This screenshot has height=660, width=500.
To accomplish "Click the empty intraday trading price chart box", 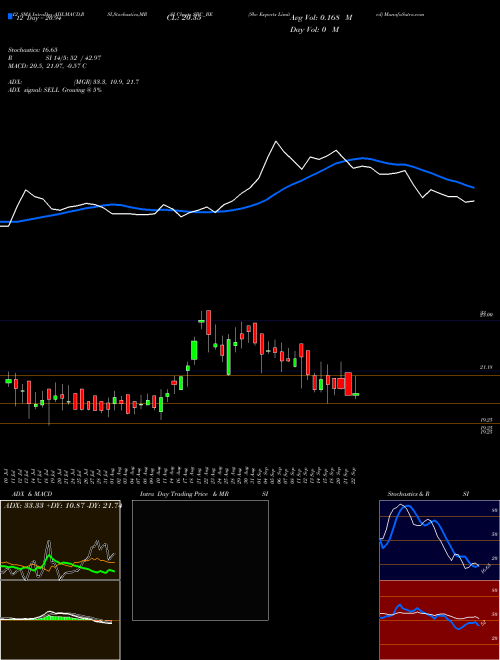I will click(x=200, y=560).
